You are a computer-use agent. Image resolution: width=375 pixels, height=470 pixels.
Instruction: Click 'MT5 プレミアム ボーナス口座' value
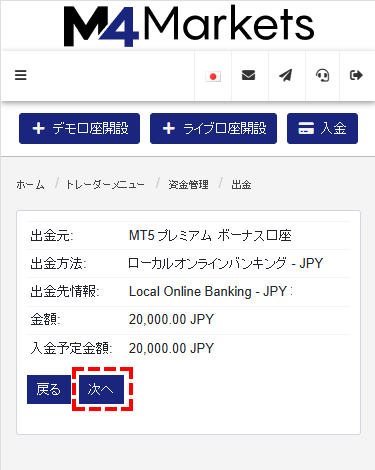(x=210, y=236)
